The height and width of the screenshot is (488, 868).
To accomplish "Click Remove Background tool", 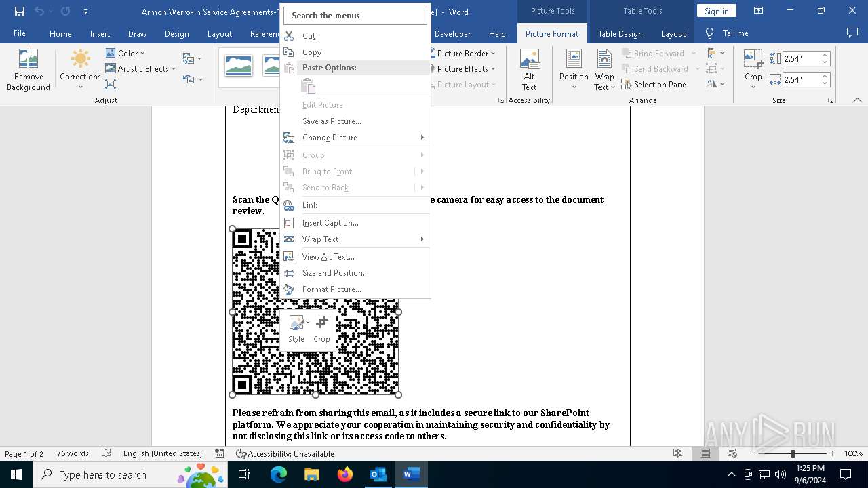I will (x=28, y=70).
